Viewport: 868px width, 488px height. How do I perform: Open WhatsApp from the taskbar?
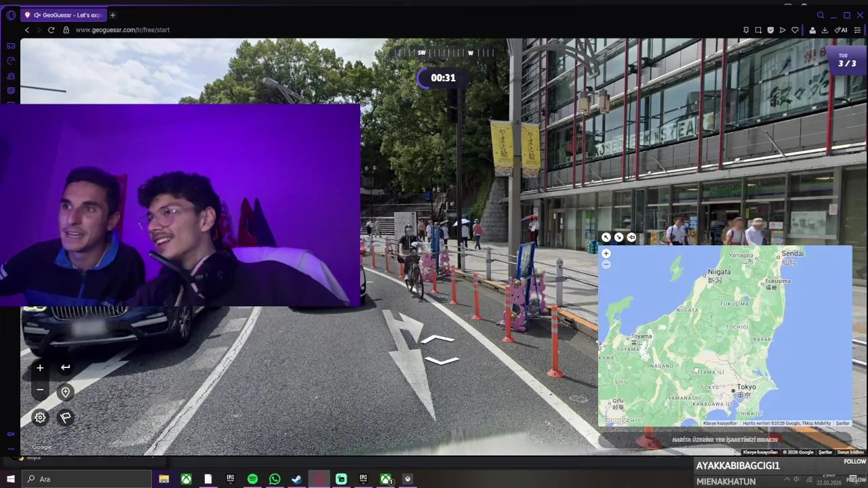(x=275, y=479)
